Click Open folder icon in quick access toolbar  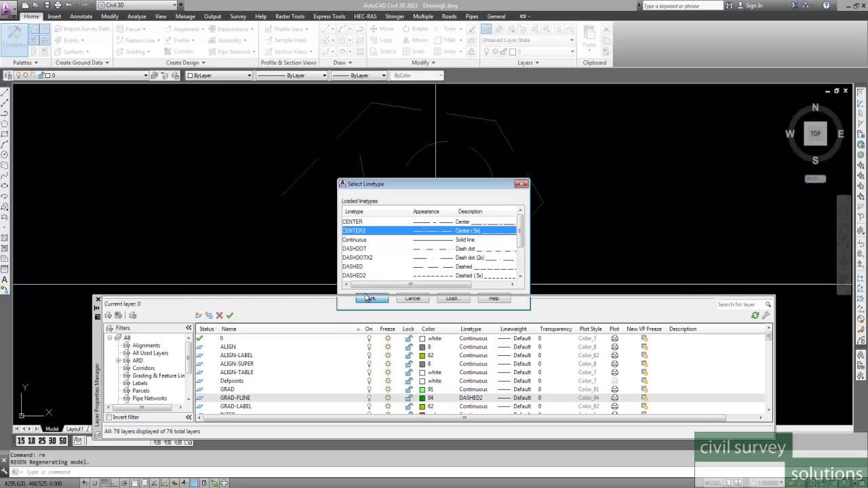(36, 5)
